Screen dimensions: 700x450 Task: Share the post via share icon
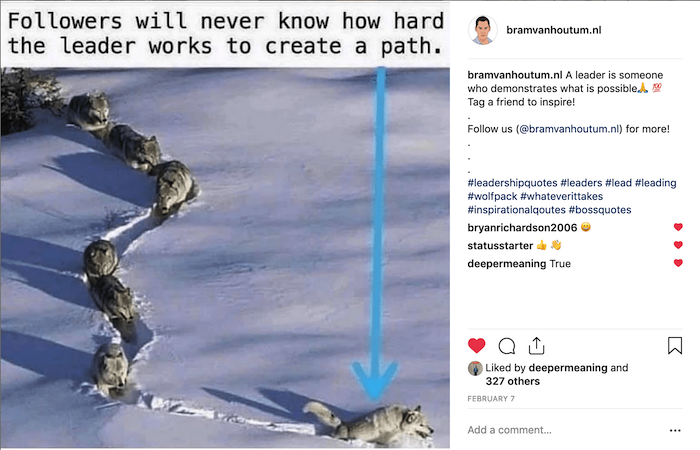pyautogui.click(x=536, y=346)
